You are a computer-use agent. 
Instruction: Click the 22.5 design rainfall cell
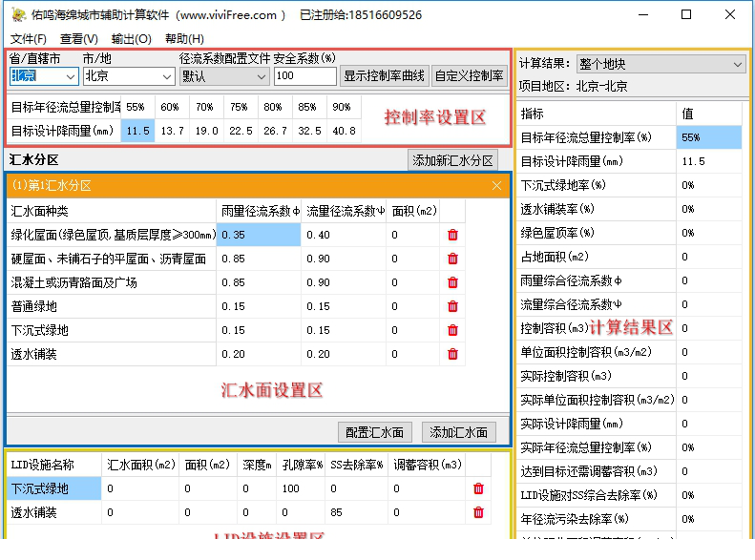pos(241,131)
